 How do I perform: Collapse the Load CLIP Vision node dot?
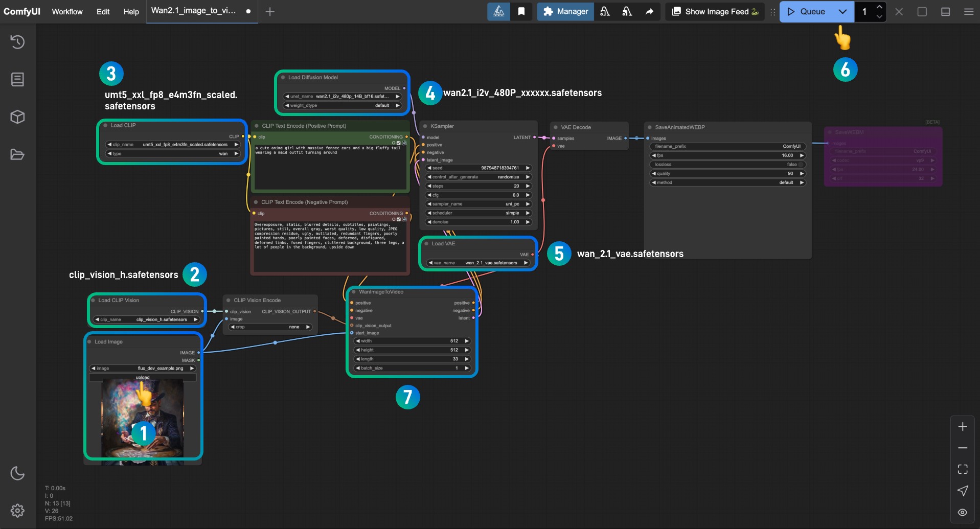point(93,301)
